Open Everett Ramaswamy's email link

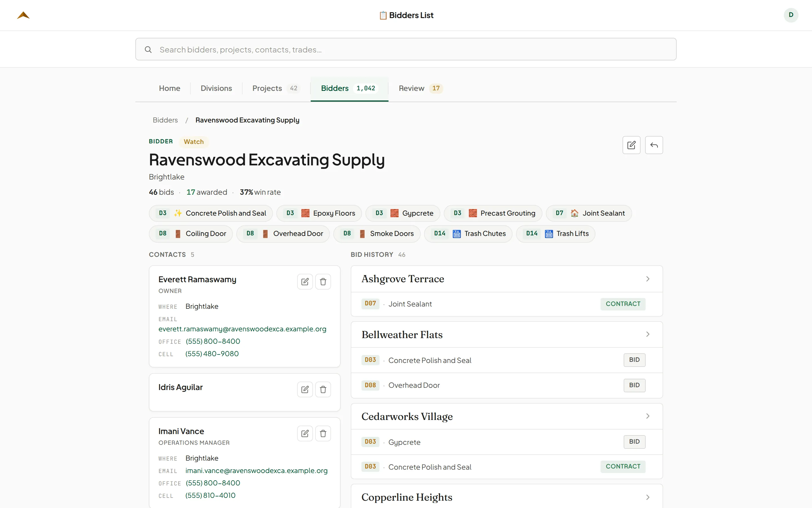[x=242, y=329]
